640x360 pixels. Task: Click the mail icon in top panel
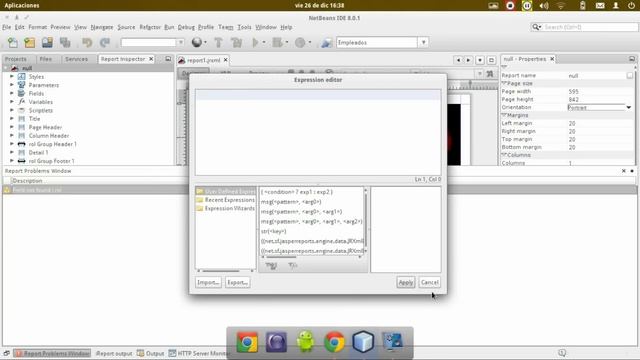pos(600,6)
